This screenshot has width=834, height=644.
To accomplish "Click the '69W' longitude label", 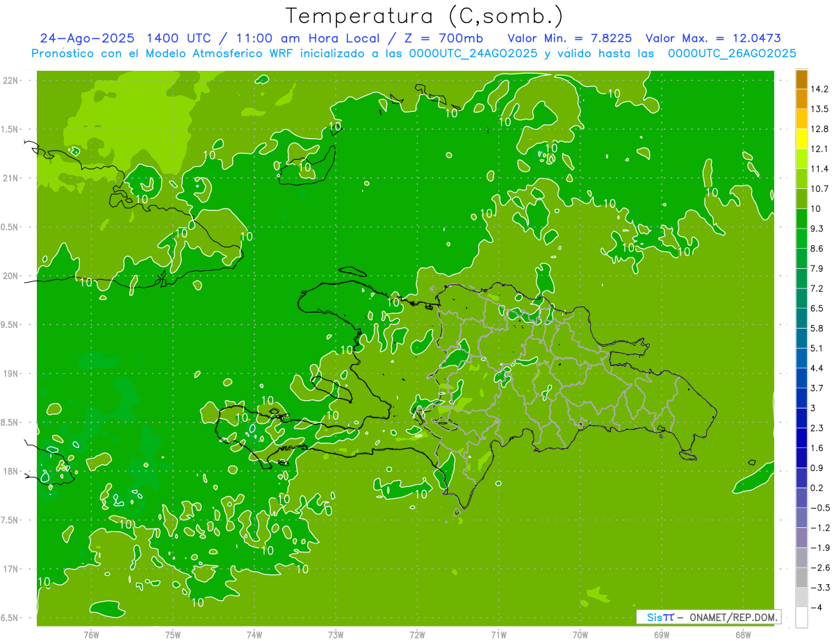I will [662, 635].
